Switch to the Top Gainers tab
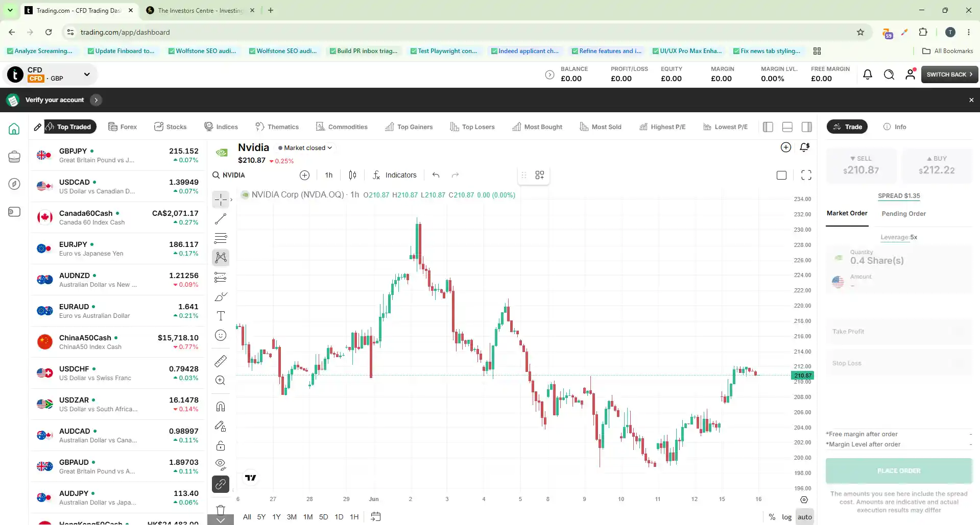980x525 pixels. pos(409,127)
